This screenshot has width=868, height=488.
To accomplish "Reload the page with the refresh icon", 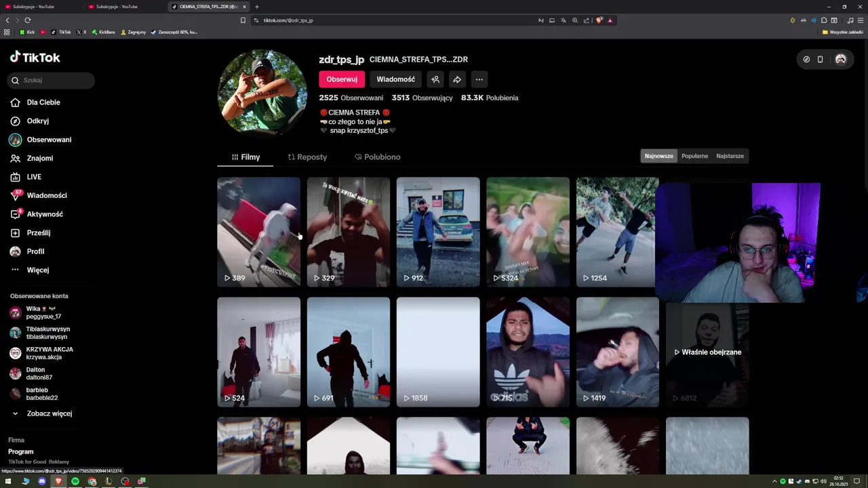I will (x=27, y=20).
